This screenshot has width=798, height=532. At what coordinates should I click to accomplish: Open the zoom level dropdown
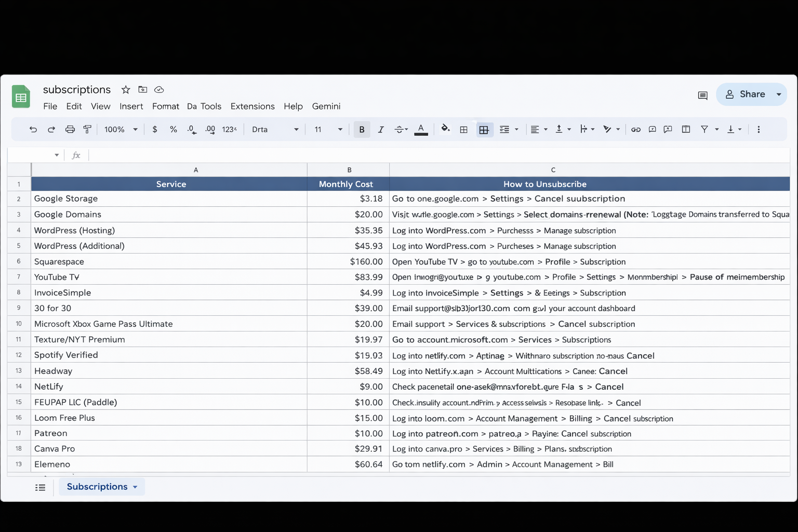120,129
